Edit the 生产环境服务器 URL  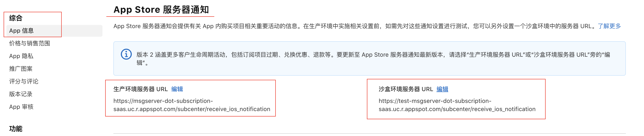point(177,89)
